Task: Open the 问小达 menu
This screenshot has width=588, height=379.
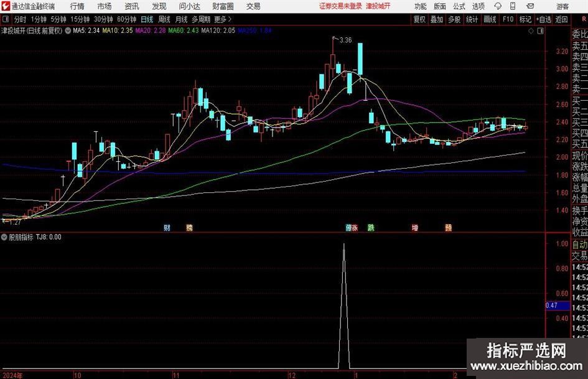Action: pyautogui.click(x=189, y=6)
